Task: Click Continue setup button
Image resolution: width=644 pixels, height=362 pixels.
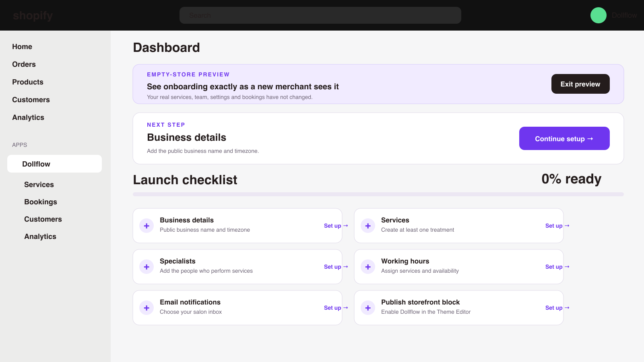Action: 564,138
